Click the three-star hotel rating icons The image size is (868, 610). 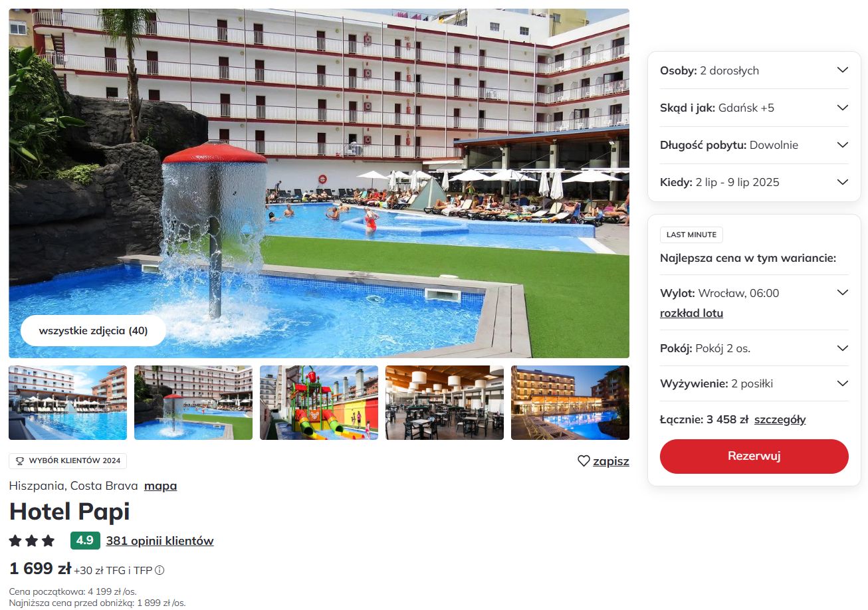coord(32,541)
